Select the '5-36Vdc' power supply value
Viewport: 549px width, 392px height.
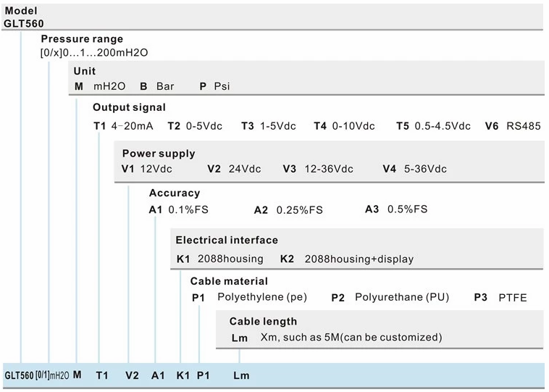[x=425, y=169]
